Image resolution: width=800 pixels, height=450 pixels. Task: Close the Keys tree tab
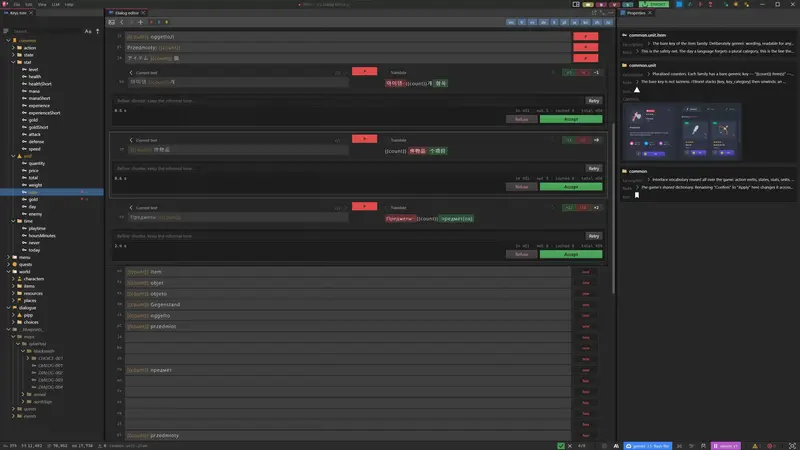pyautogui.click(x=31, y=13)
